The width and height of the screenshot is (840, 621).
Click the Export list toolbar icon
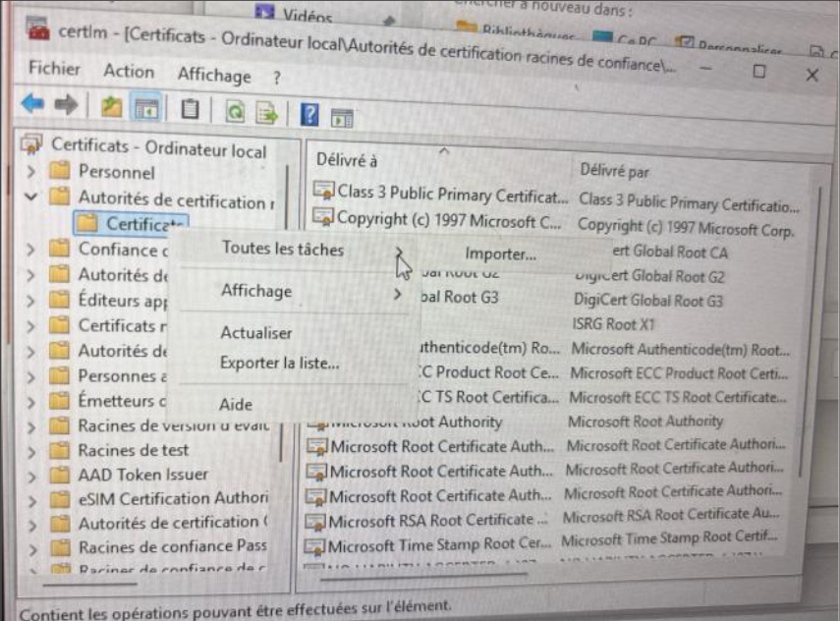(266, 112)
